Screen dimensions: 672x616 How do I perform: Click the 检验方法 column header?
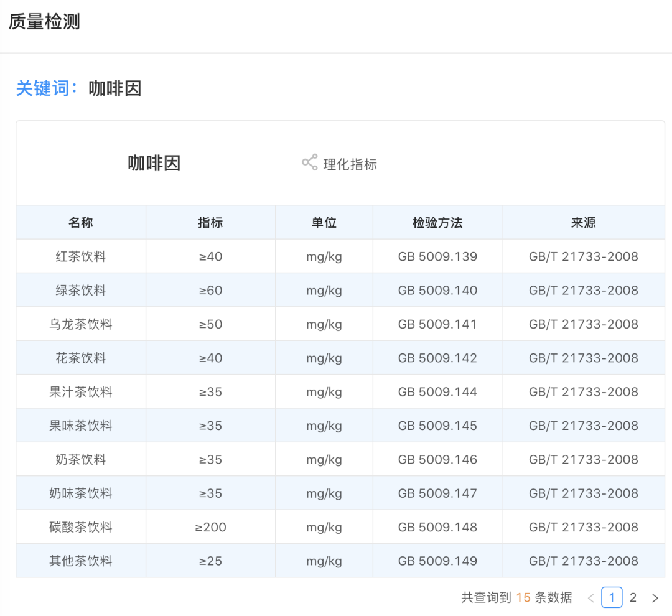pos(437,223)
